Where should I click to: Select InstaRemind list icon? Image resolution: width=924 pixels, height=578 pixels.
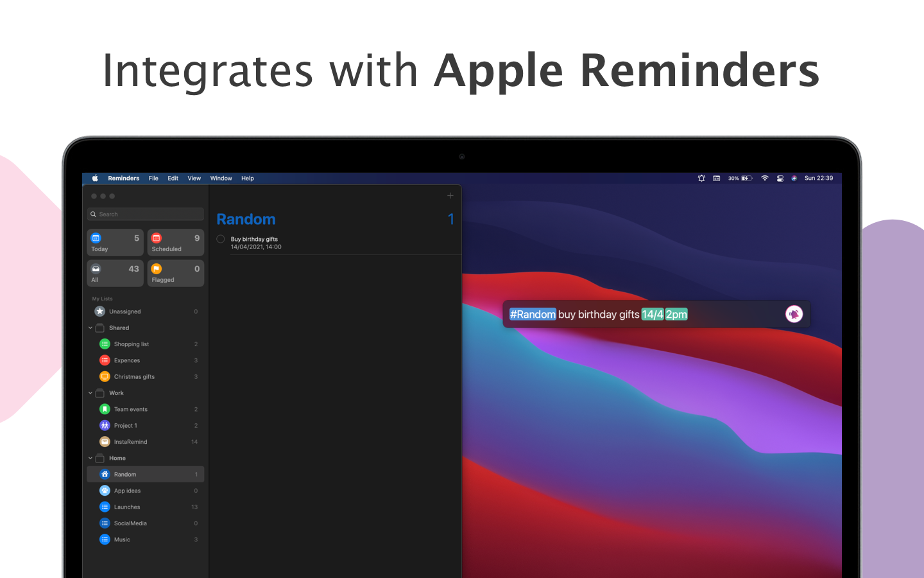pos(105,442)
